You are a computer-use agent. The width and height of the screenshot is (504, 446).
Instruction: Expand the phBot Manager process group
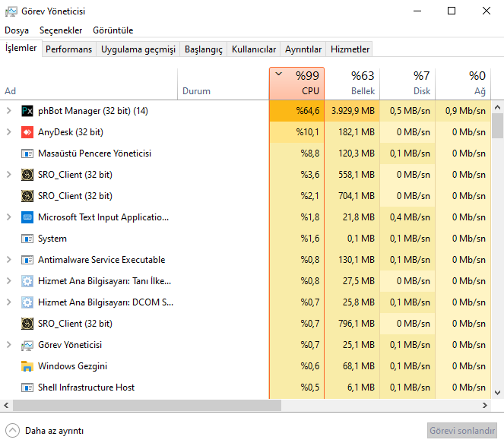pos(9,111)
